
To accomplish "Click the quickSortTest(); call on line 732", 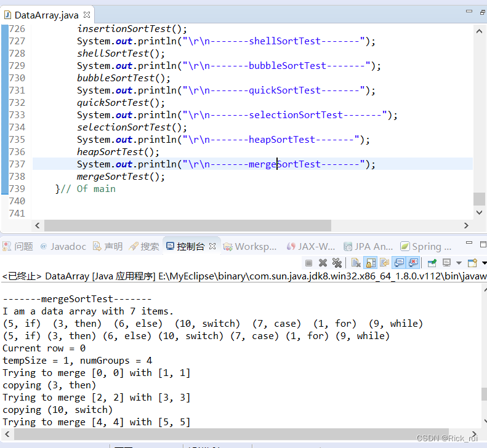I will (121, 102).
